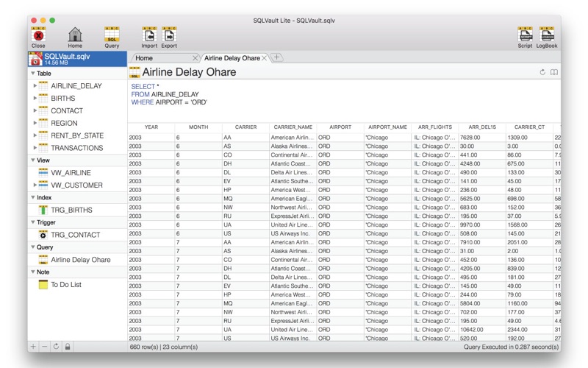Select the RENT_BY_STATE table
Screen dimensions: 588x368
(77, 135)
